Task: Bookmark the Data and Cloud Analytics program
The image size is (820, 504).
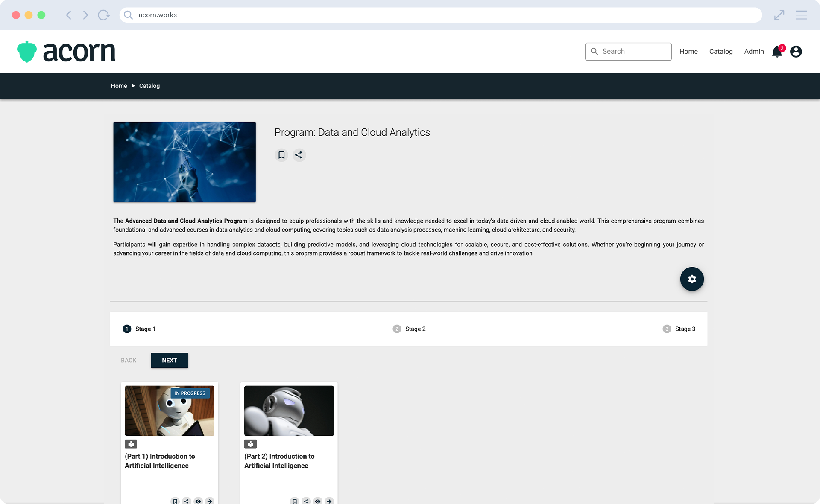Action: (281, 155)
